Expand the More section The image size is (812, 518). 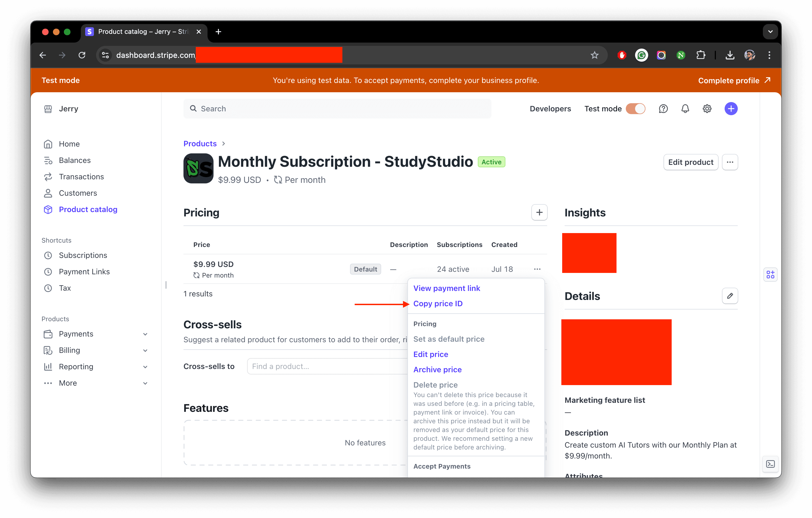point(96,383)
